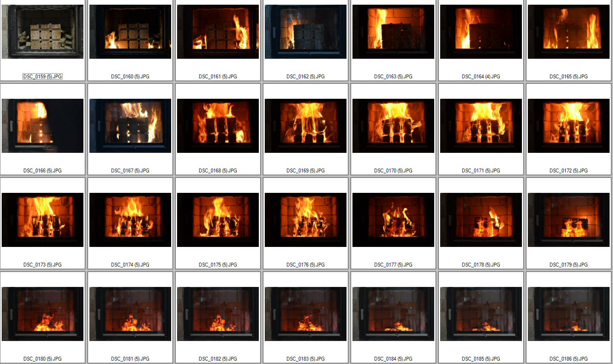
Task: Select the DSC_0170 (5).JPG thumbnail
Action: coord(393,126)
